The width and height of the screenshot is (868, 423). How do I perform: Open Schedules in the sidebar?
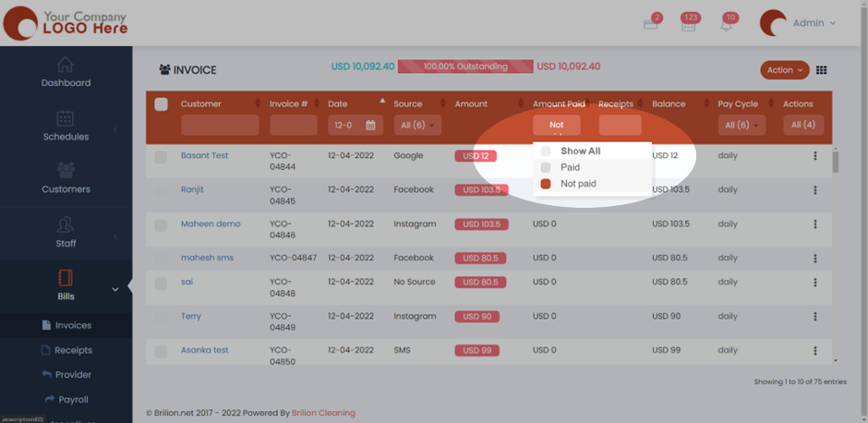pos(66,127)
